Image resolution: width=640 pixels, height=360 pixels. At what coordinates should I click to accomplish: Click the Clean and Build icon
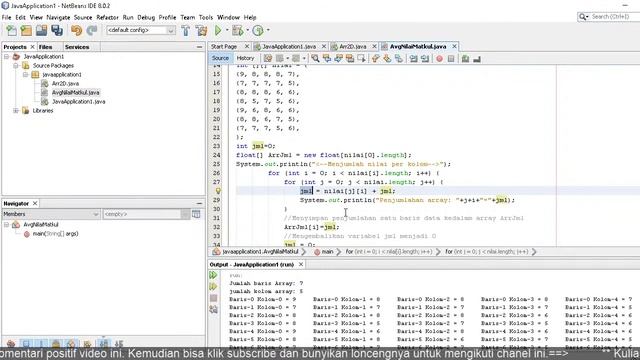tap(201, 30)
